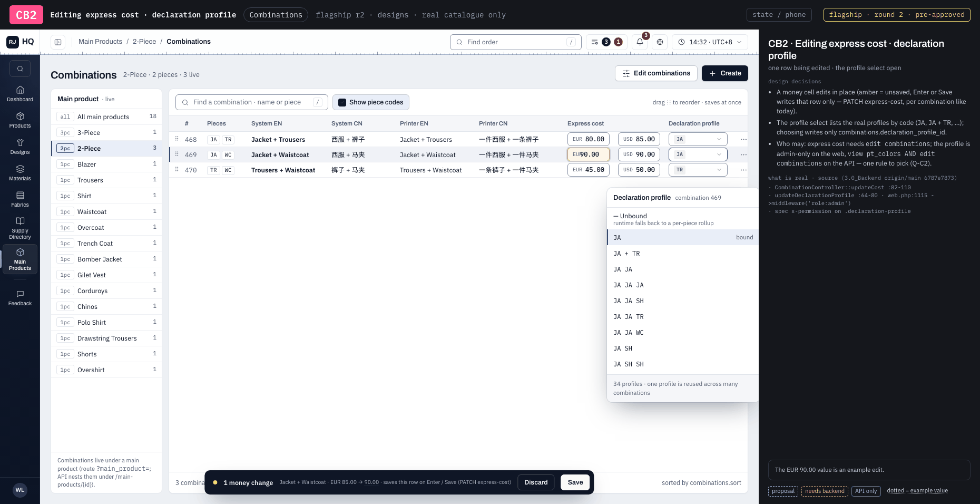Switch to state / phone view

point(779,15)
